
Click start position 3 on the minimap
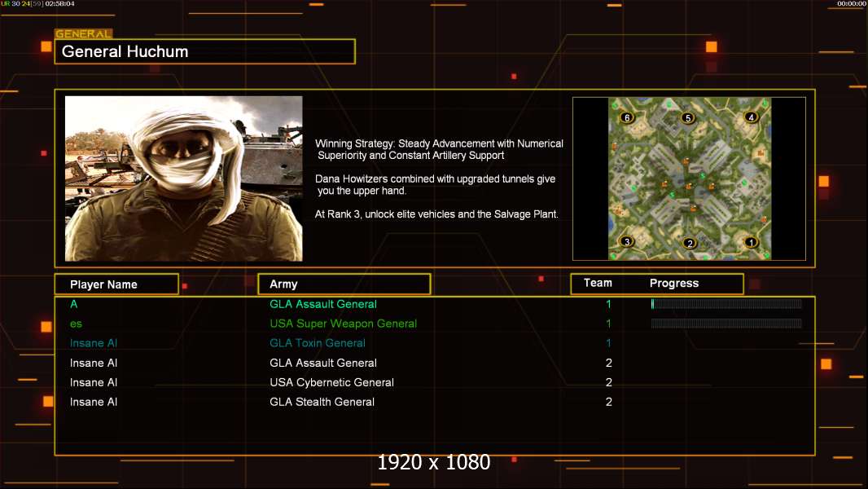click(627, 241)
